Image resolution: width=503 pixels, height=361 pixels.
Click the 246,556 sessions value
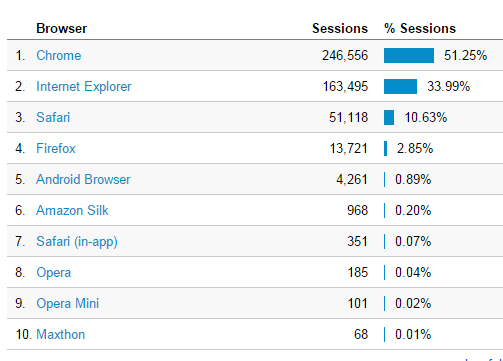pyautogui.click(x=345, y=55)
